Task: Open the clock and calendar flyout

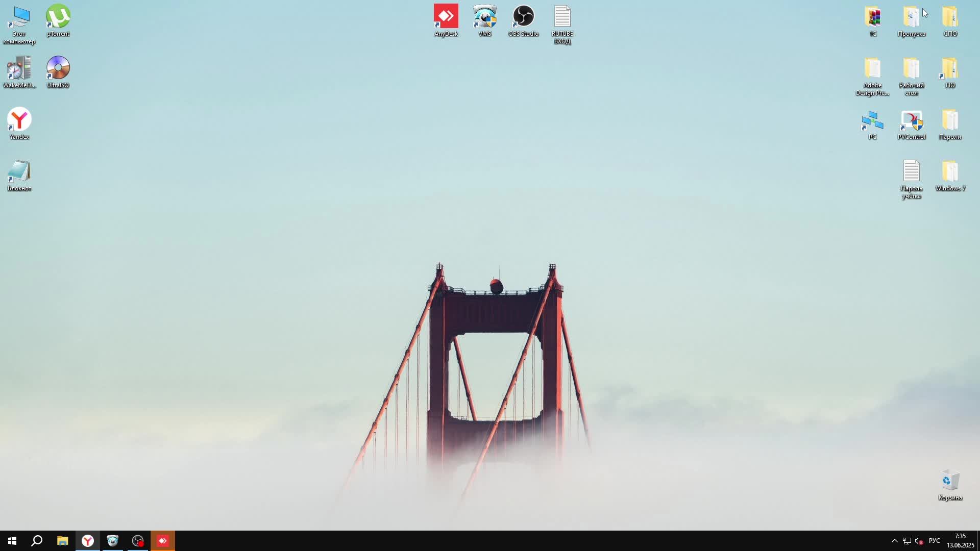Action: (x=961, y=541)
